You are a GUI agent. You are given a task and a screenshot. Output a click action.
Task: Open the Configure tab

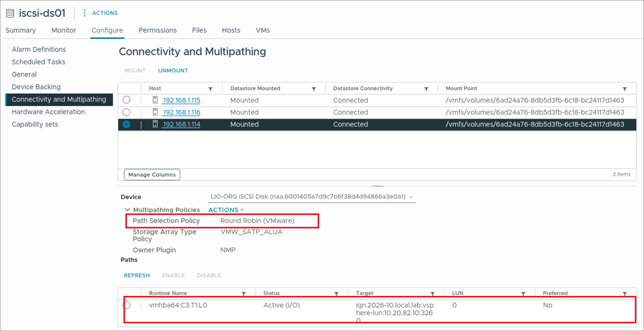[x=107, y=30]
